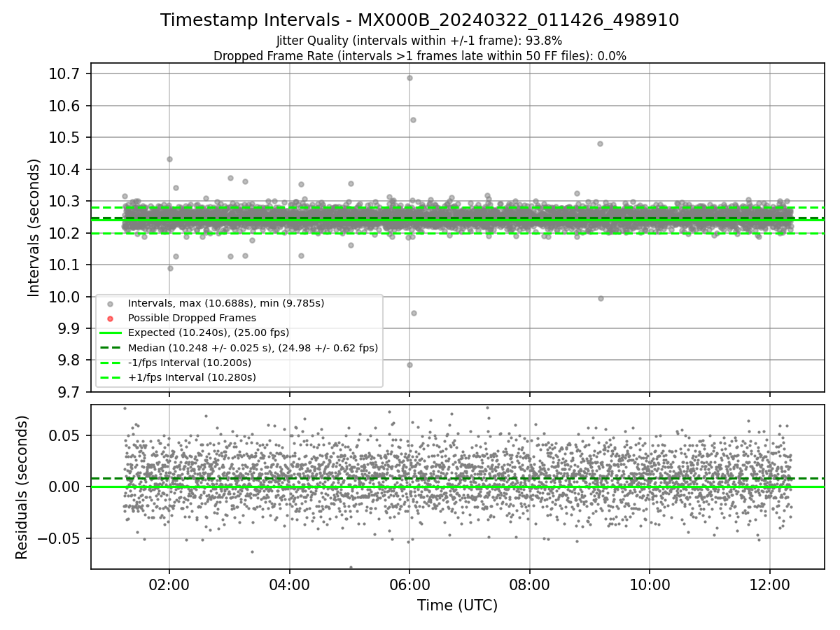Click the outlier point near 9.95 seconds after 06:00

tap(414, 313)
